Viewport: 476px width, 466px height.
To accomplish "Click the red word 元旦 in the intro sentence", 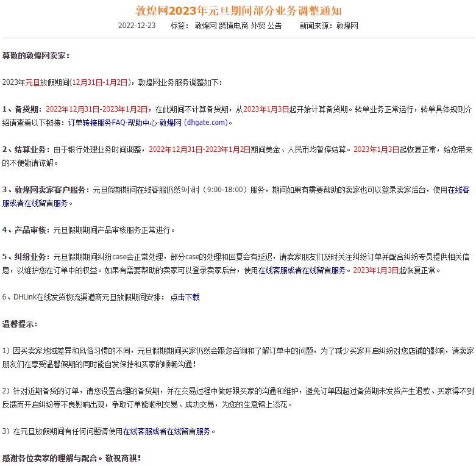I will pyautogui.click(x=32, y=82).
